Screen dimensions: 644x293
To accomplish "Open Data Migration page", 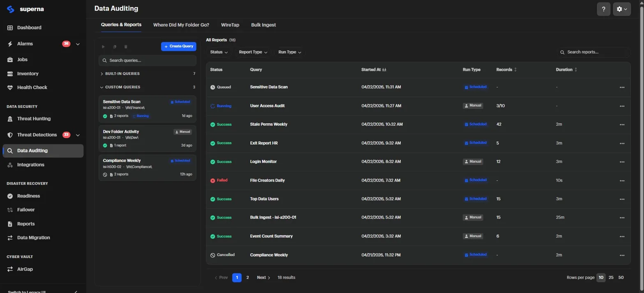I will 43,238.
